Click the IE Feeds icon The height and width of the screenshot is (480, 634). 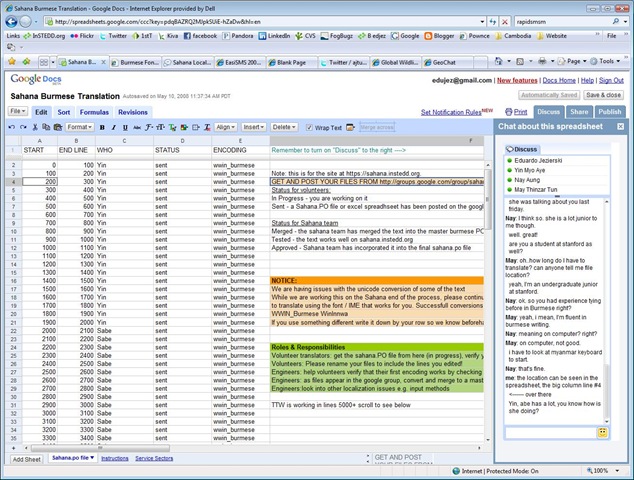coord(520,61)
